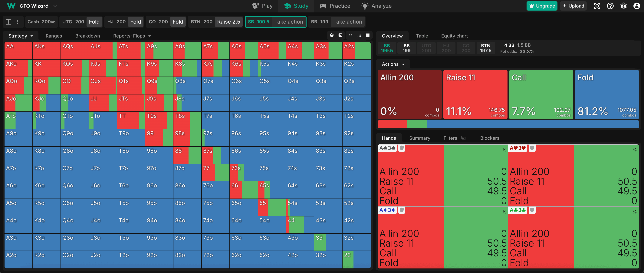Screen dimensions: 644x273
Task: Click the green Upgrade button
Action: [x=542, y=6]
